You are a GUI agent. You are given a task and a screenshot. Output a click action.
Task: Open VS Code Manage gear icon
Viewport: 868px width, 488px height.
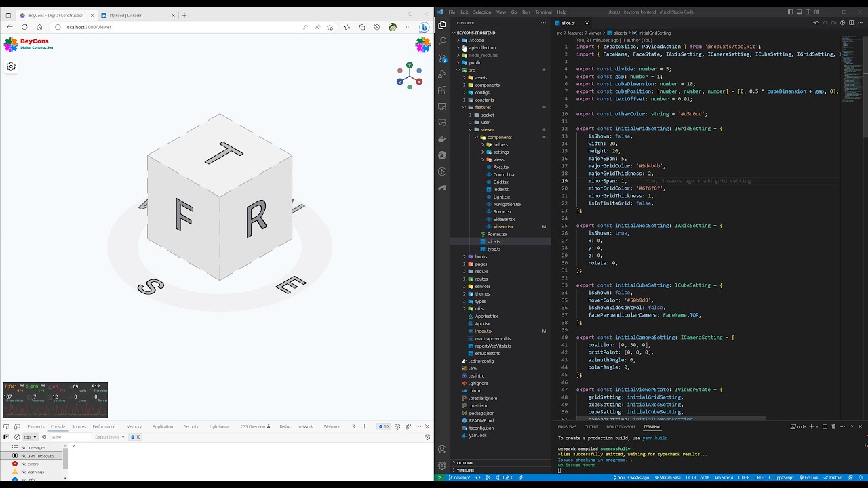[442, 466]
